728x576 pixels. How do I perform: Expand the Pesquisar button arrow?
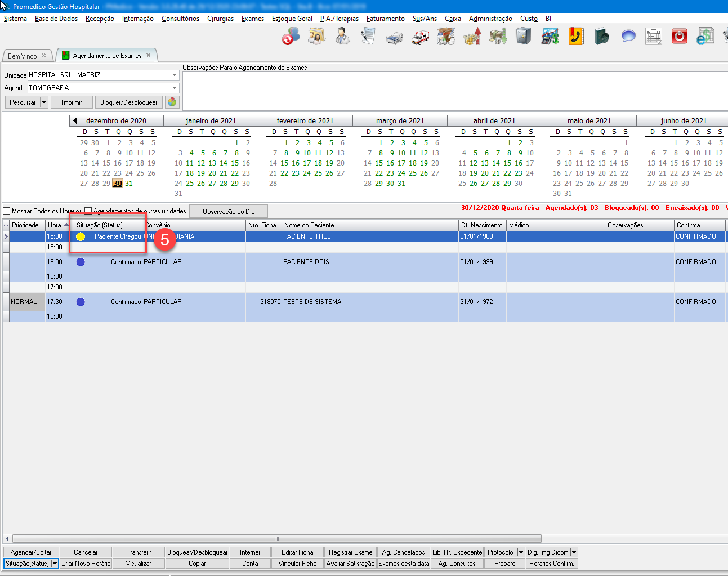tap(44, 102)
